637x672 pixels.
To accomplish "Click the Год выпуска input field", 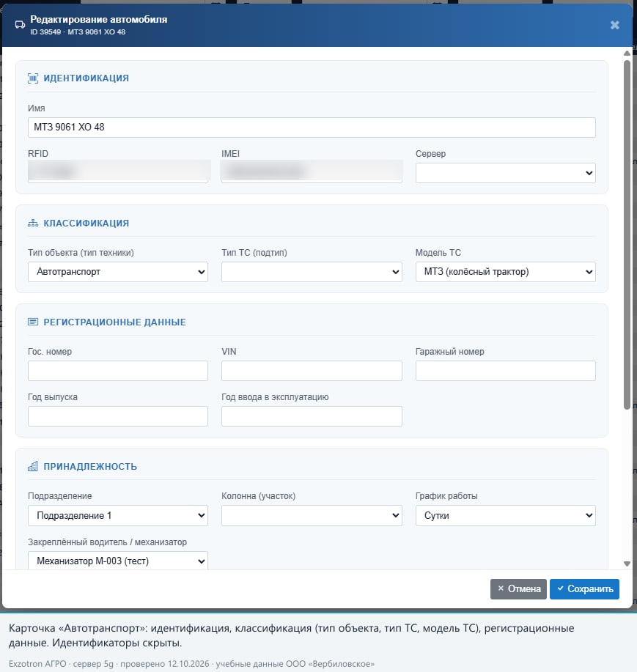I will (x=118, y=416).
